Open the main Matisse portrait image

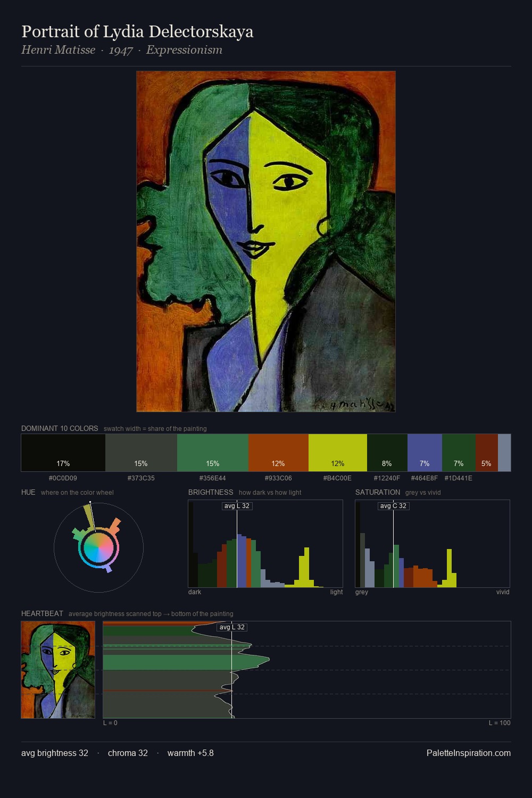[x=266, y=242]
